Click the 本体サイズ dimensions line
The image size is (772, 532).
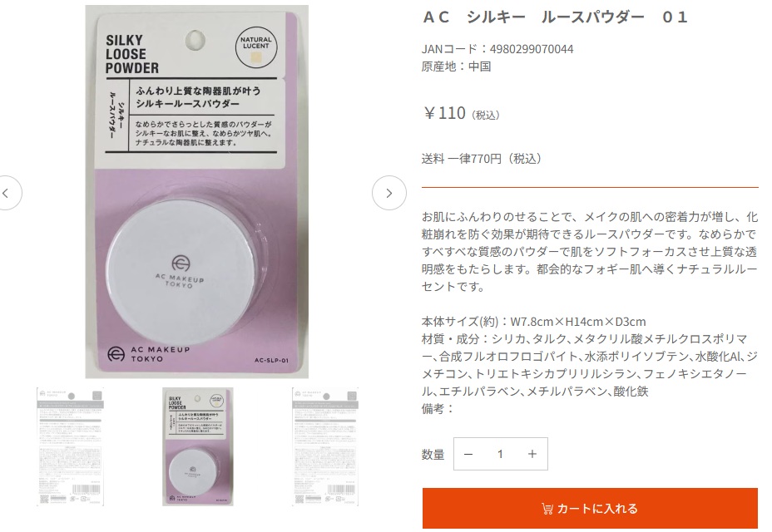coord(534,322)
